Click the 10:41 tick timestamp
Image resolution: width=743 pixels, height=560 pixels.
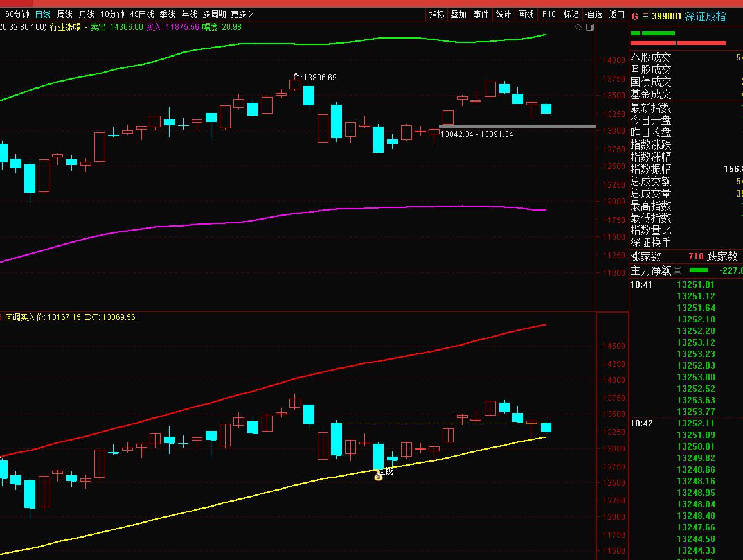point(641,285)
